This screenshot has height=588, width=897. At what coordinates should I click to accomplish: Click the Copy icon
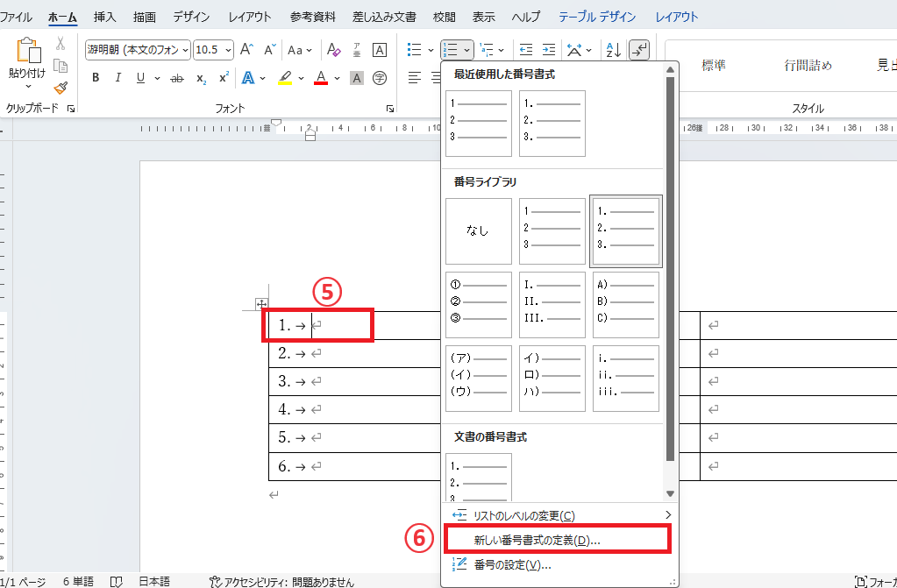pos(61,65)
